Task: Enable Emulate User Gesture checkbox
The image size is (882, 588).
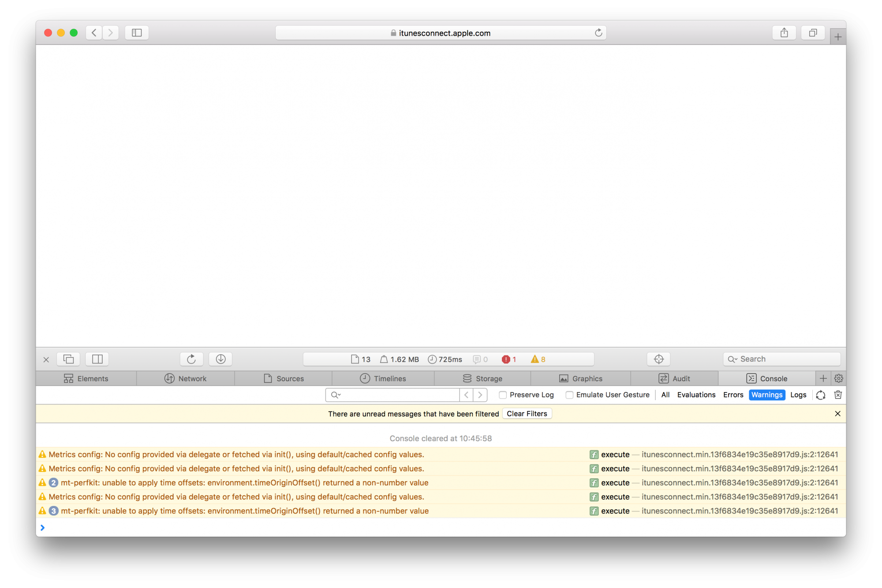Action: pos(569,395)
